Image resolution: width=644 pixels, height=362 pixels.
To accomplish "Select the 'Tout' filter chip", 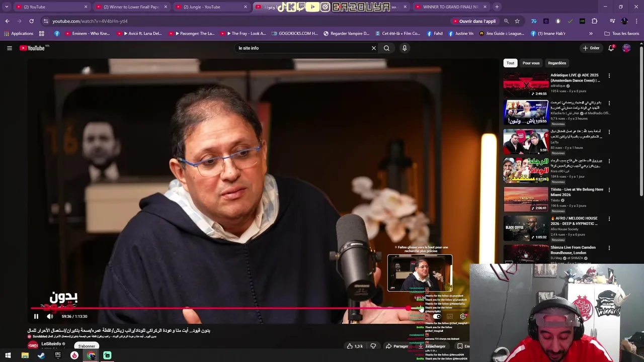I will (510, 63).
